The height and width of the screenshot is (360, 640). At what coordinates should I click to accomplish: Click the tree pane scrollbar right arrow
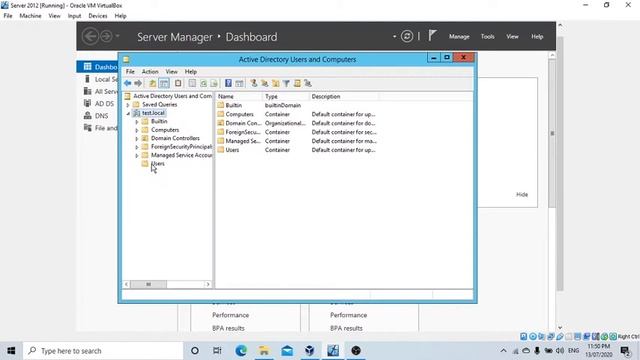pyautogui.click(x=208, y=284)
